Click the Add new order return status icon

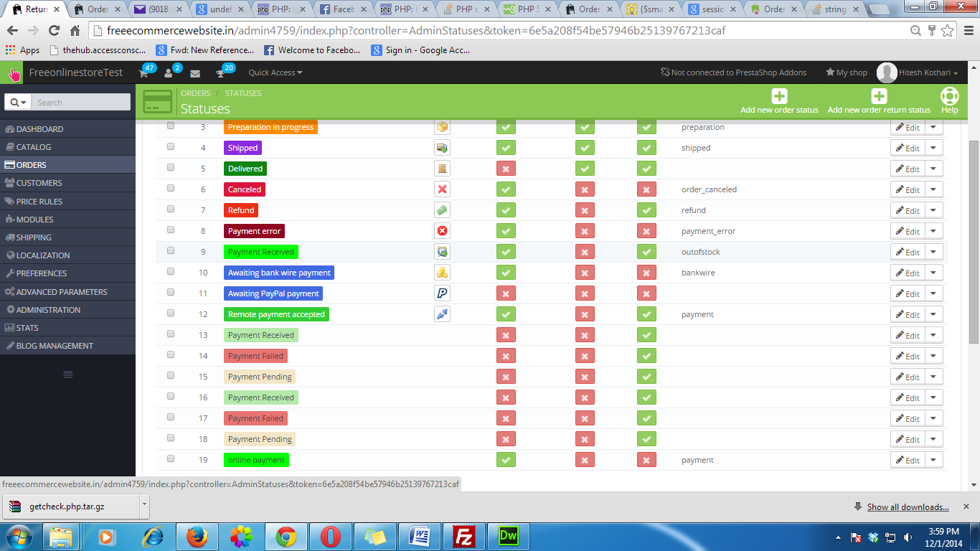point(879,96)
